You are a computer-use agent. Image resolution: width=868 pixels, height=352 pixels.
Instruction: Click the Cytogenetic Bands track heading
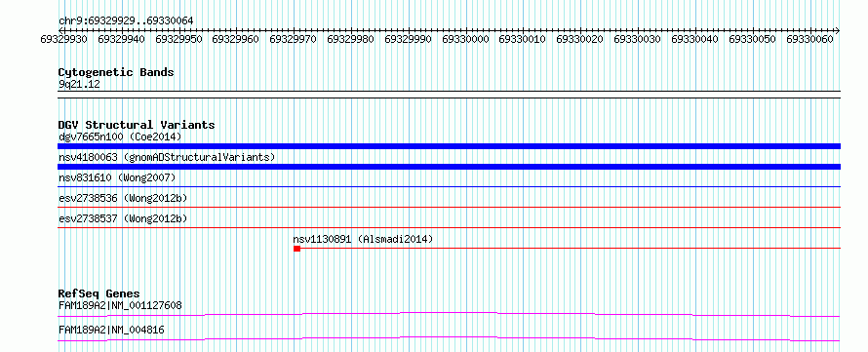tap(116, 72)
